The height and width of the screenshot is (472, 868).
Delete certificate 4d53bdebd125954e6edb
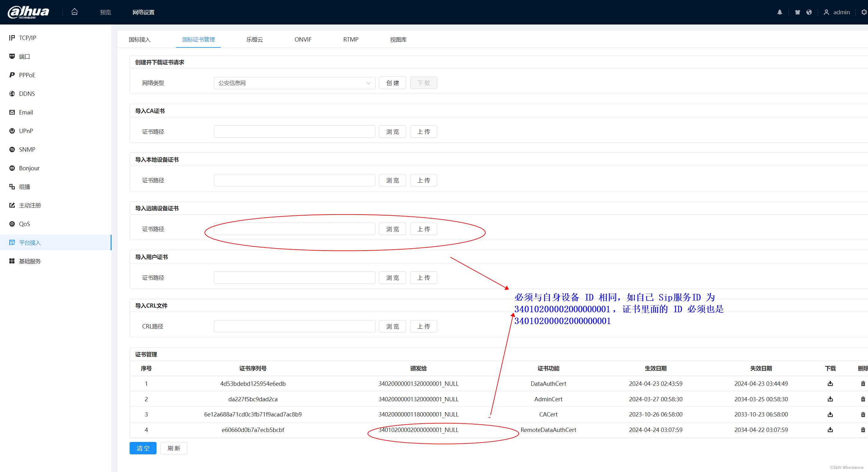[x=863, y=383]
